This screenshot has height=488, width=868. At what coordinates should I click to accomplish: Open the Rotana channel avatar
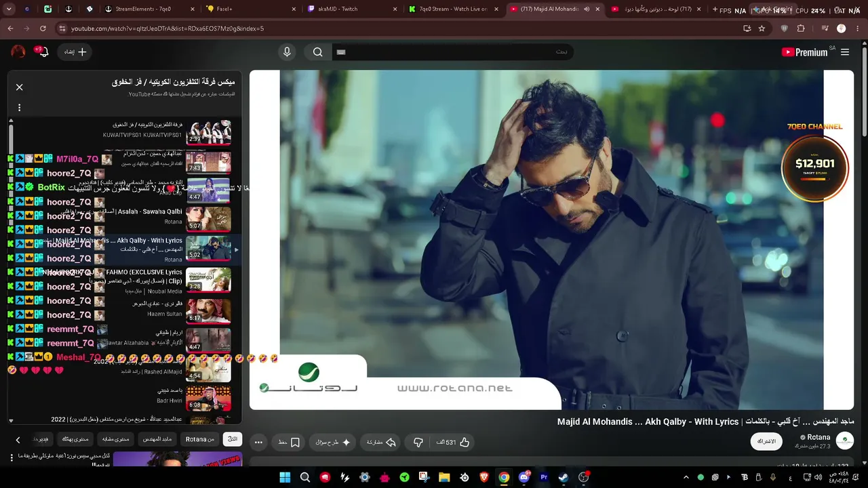click(x=845, y=441)
